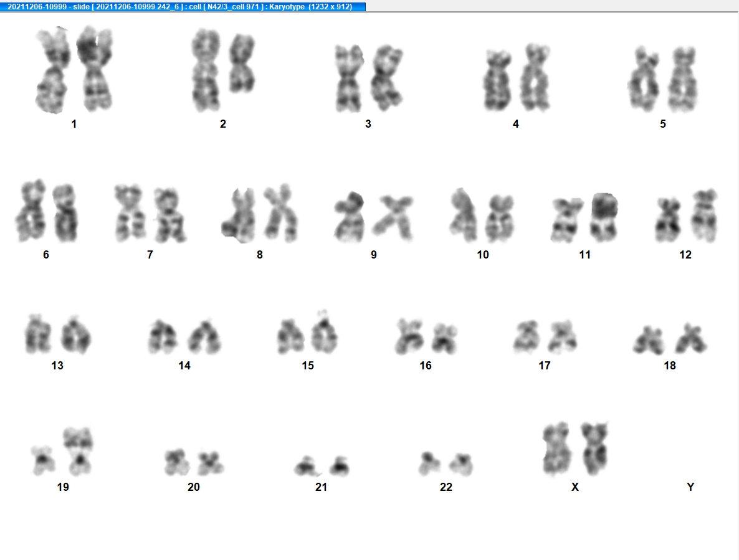739x560 pixels.
Task: Click the label '3' in the top row
Action: pos(368,124)
